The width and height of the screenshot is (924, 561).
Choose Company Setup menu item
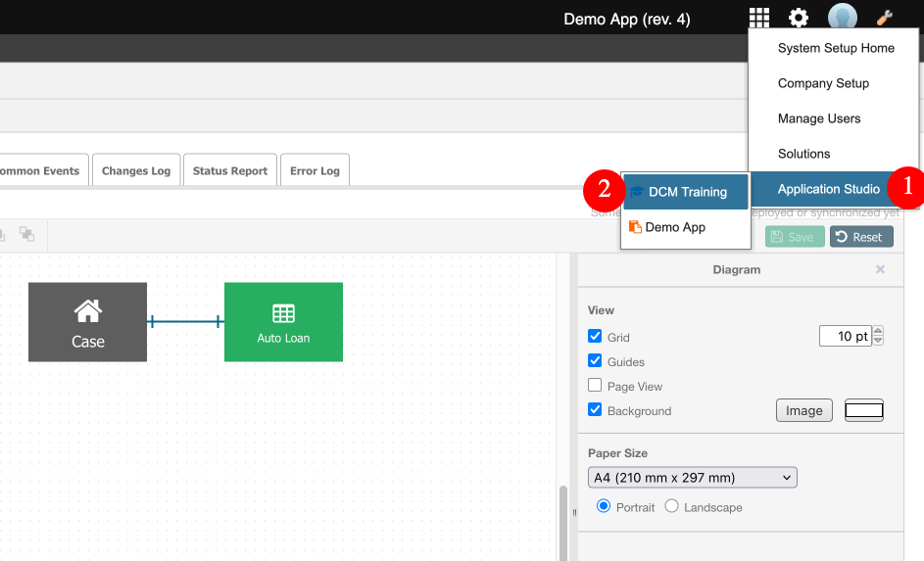tap(823, 83)
